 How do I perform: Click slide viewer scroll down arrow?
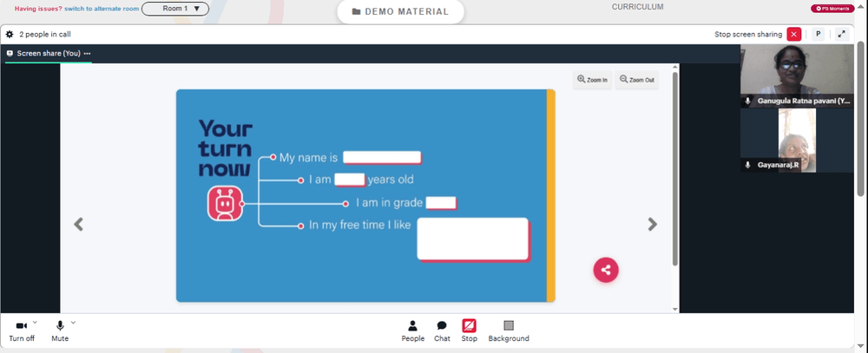pos(674,309)
